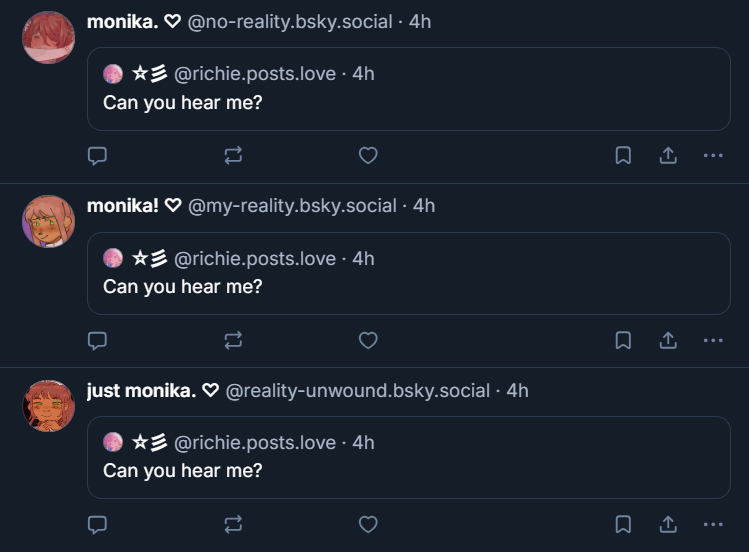This screenshot has height=552, width=749.
Task: Reply to the monika. post by no-reality
Action: [x=98, y=156]
